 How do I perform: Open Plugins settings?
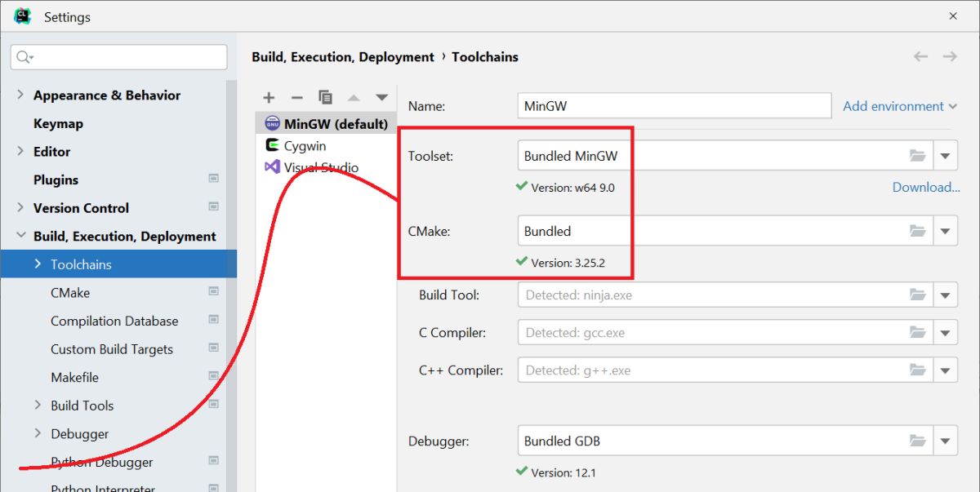coord(56,180)
